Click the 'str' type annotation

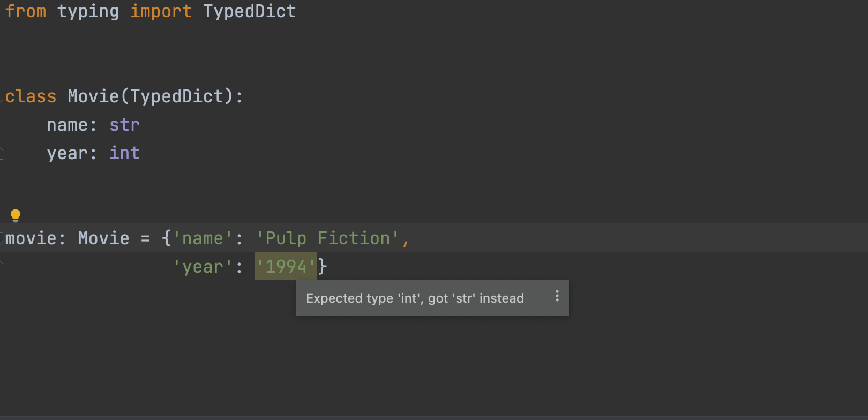point(124,125)
